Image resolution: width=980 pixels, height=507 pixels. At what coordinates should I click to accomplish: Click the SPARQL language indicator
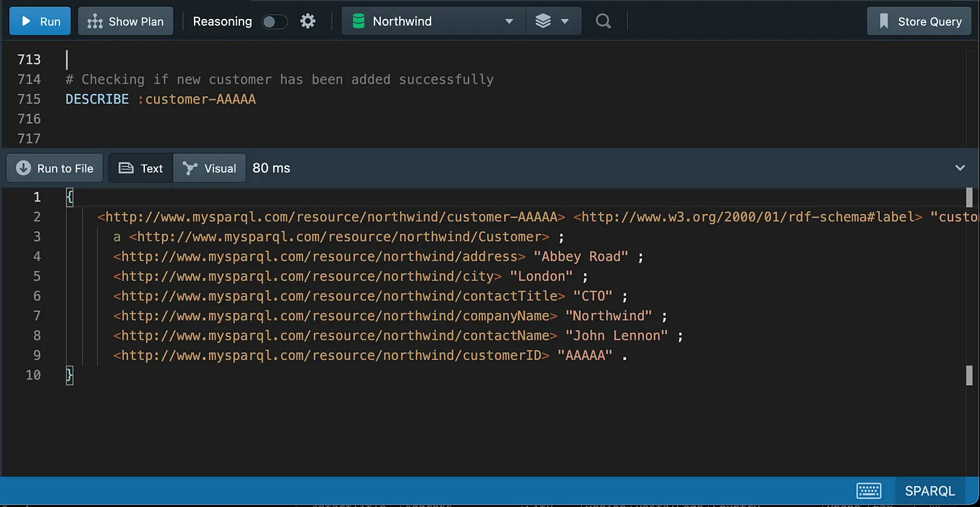[930, 490]
